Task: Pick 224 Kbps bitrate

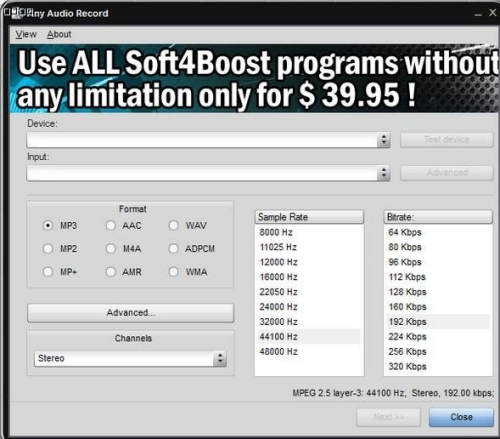Action: point(438,337)
